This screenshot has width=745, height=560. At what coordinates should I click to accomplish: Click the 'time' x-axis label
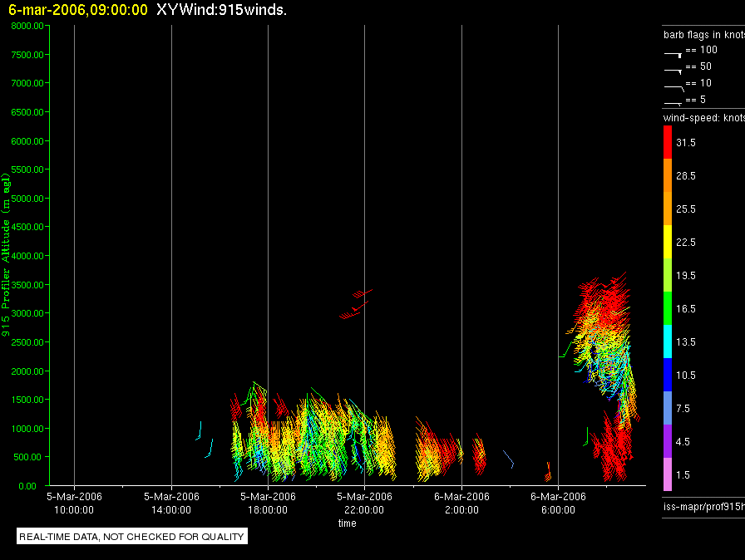click(348, 523)
